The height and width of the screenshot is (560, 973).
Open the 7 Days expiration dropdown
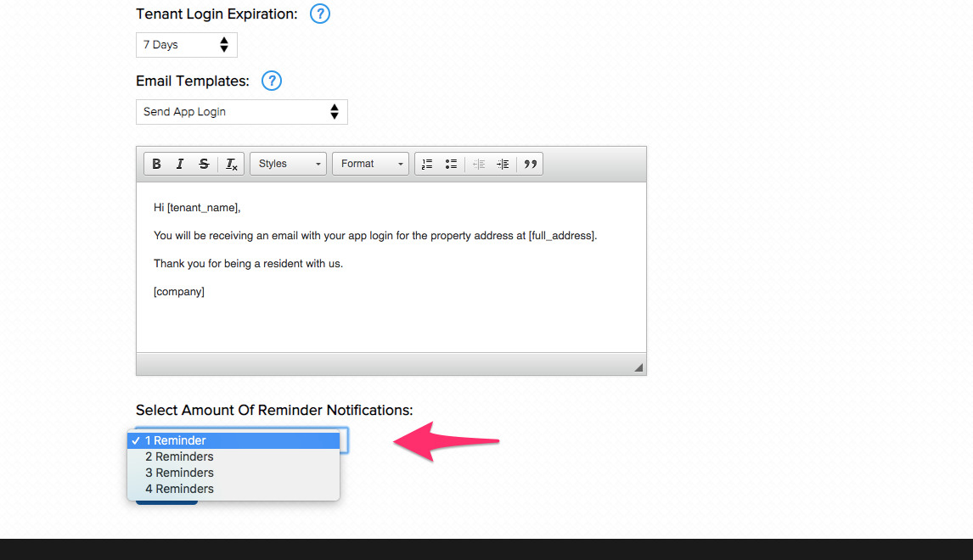point(186,45)
